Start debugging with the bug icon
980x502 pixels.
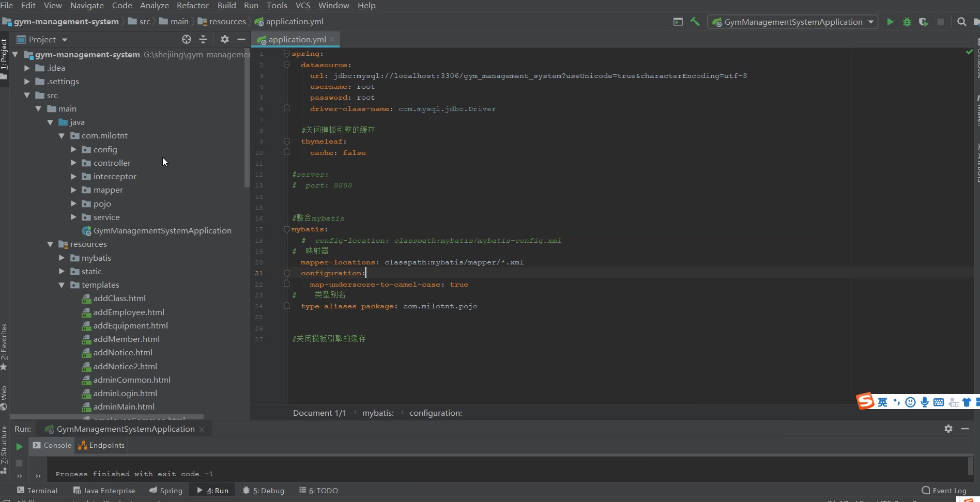(x=907, y=22)
